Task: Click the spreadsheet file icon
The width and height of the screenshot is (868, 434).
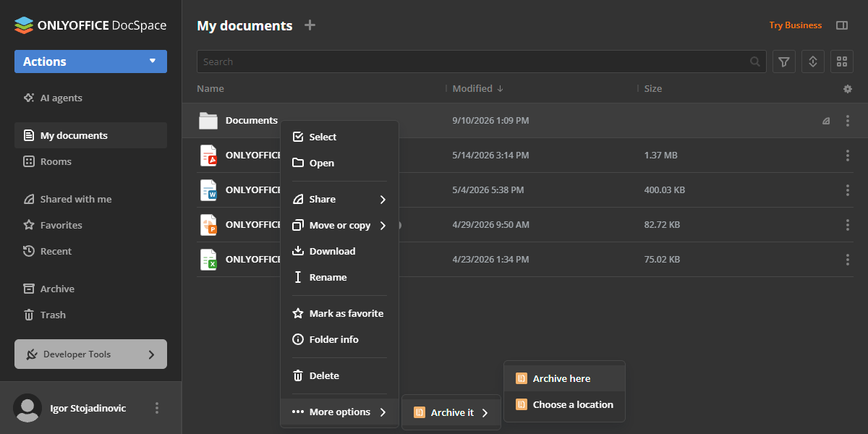Action: click(208, 260)
